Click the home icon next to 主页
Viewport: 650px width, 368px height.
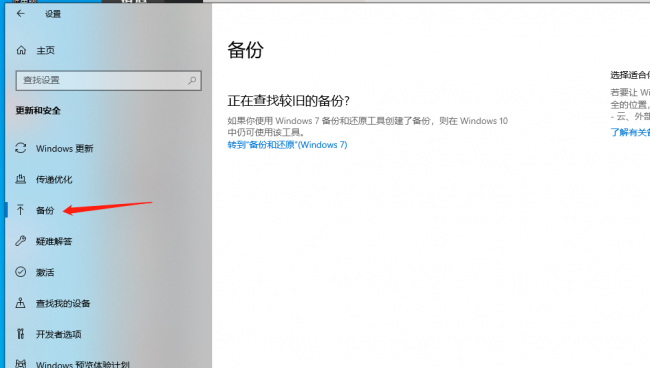tap(21, 51)
